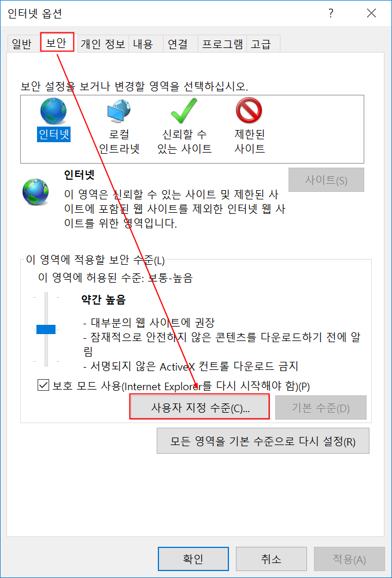The height and width of the screenshot is (578, 392).
Task: Switch to the 개인 정보 tab
Action: [x=103, y=45]
